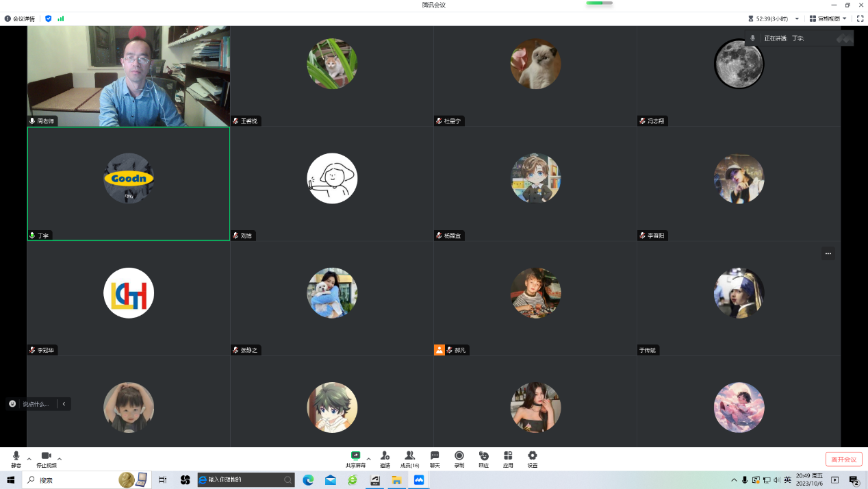Viewport: 868px width, 489px height.
Task: Open meeting Settings (设置) gear
Action: (x=533, y=456)
